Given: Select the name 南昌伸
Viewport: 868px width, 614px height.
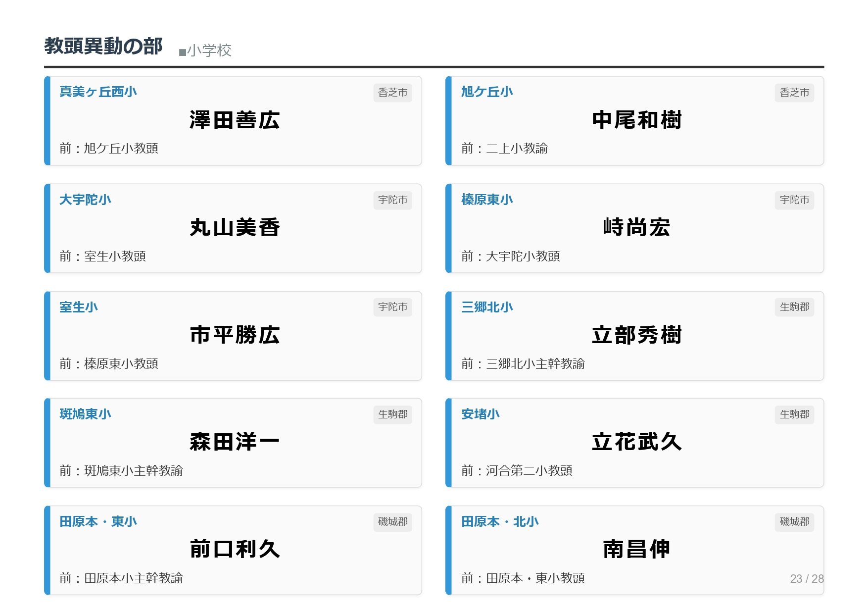Looking at the screenshot, I should coord(636,549).
